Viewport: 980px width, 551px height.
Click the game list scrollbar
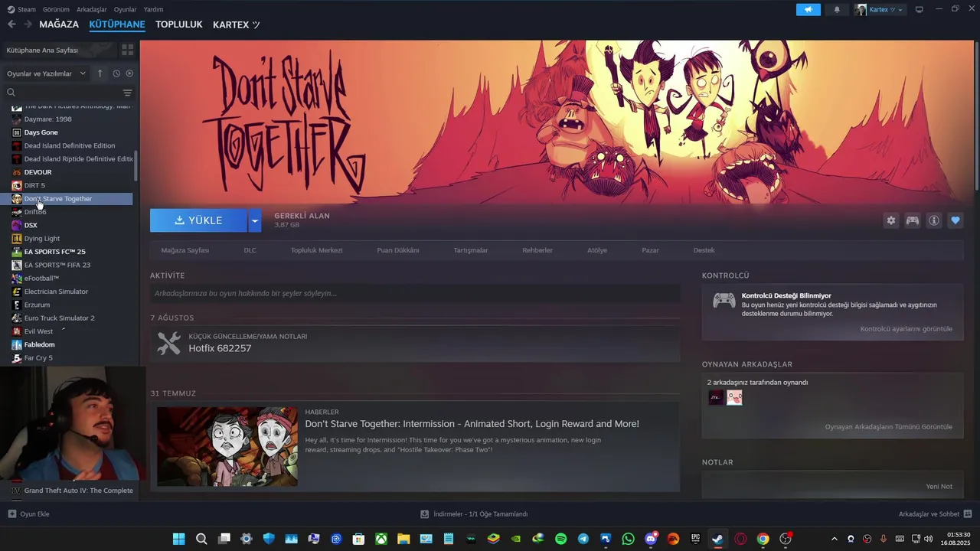[x=136, y=165]
